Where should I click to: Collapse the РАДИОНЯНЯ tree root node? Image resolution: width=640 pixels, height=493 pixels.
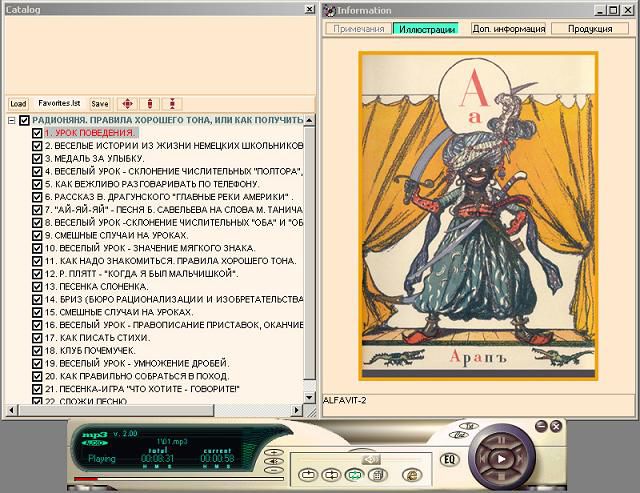coord(11,120)
